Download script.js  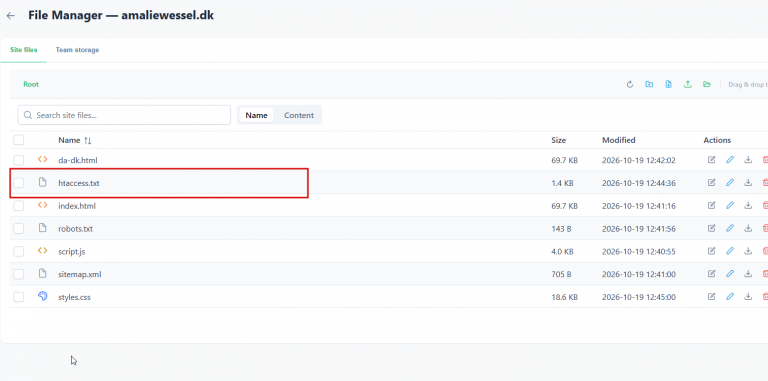tap(748, 251)
